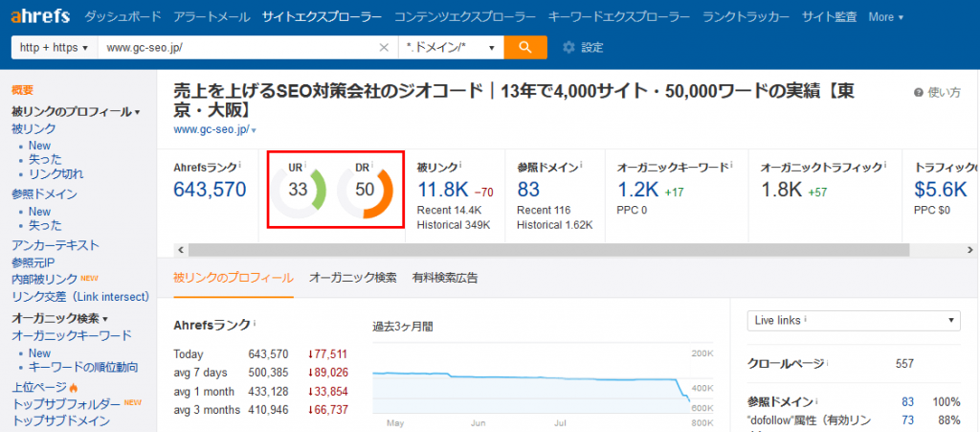Click the 83 referring domains metric count
Image resolution: width=980 pixels, height=432 pixels.
coord(528,190)
